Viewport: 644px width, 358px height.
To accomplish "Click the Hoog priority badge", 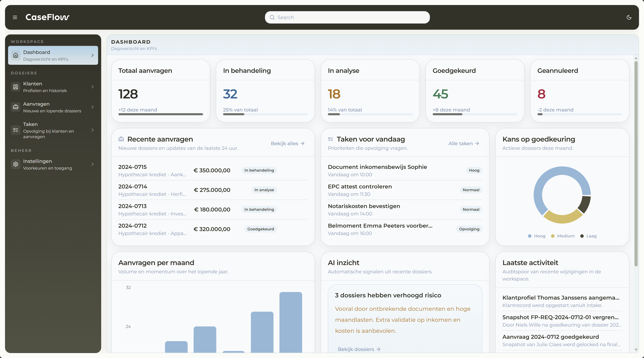I will 474,171.
